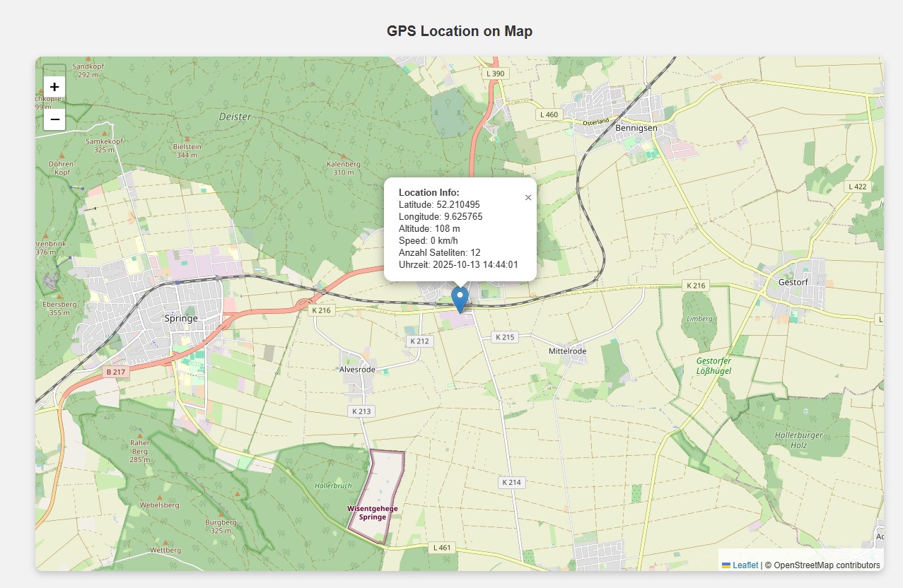Zoom out with the minus button
Screen dimensions: 903x588
point(54,119)
